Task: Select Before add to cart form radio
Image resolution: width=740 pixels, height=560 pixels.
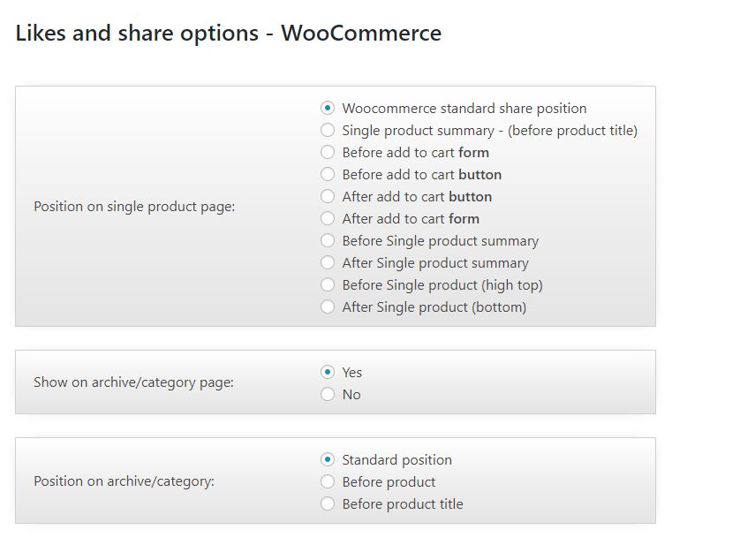Action: tap(328, 153)
